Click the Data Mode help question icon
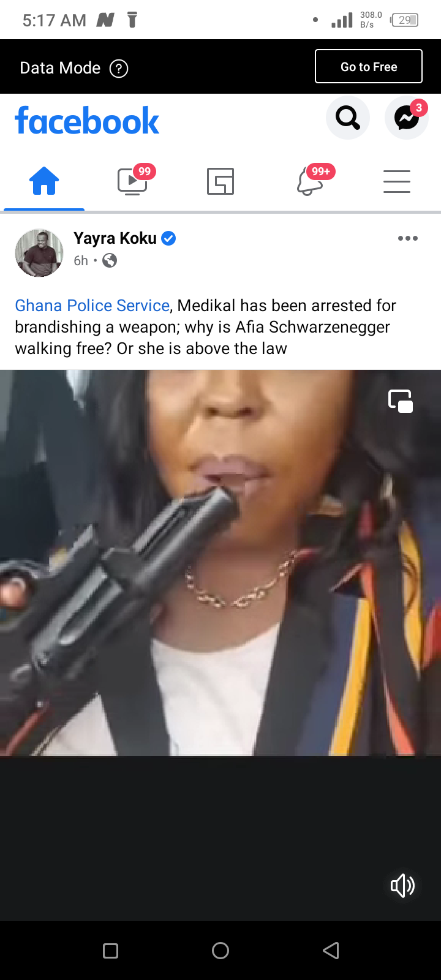The image size is (441, 980). tap(119, 69)
